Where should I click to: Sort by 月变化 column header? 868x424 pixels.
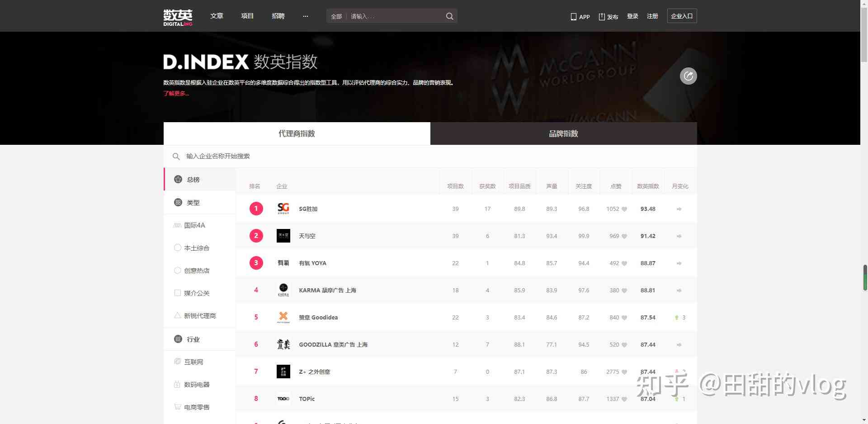tap(680, 186)
